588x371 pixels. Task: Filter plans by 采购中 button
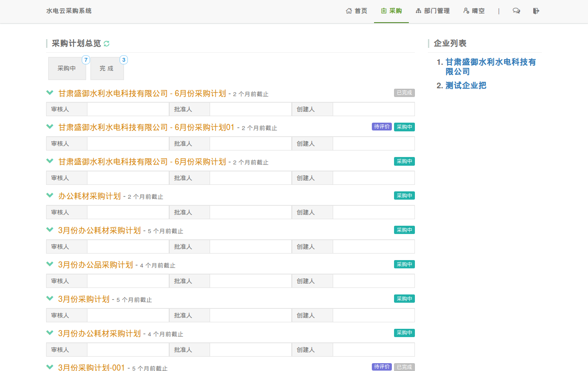coord(67,68)
